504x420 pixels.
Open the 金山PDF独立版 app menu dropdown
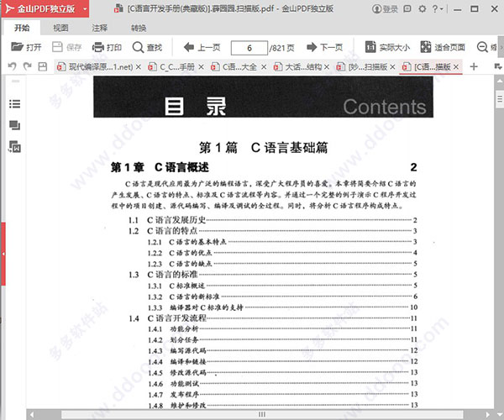(85, 8)
